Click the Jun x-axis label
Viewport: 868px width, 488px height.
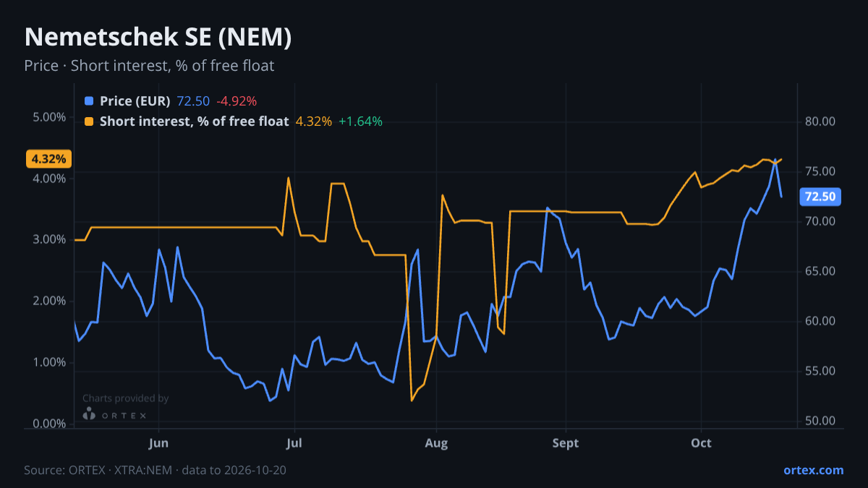pyautogui.click(x=158, y=442)
